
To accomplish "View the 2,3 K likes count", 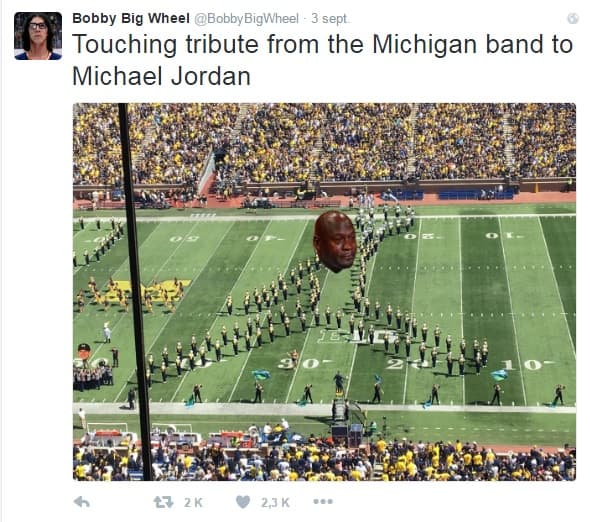I will click(275, 502).
